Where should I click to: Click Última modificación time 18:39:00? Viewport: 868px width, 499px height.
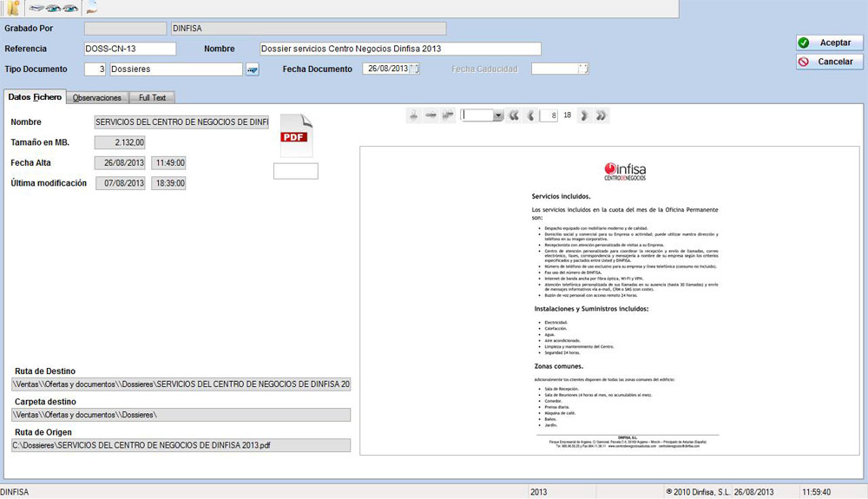click(x=169, y=183)
